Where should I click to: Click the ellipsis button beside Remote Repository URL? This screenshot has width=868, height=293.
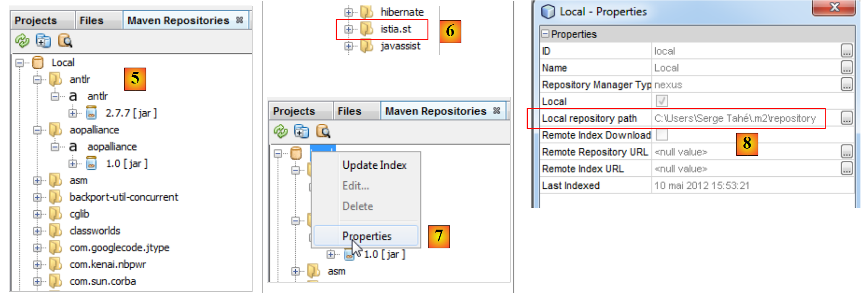point(847,152)
